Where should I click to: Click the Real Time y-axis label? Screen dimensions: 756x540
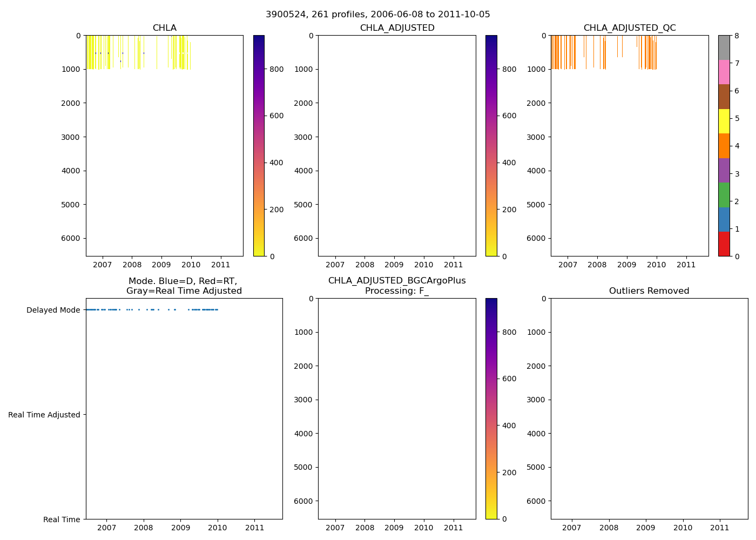pyautogui.click(x=62, y=519)
